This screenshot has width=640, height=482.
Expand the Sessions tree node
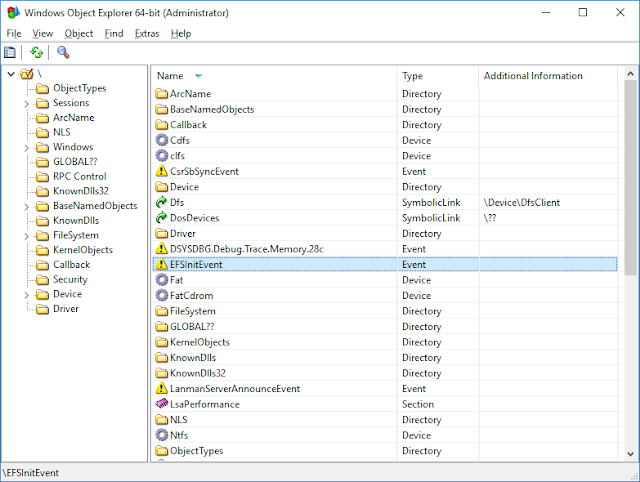click(27, 103)
